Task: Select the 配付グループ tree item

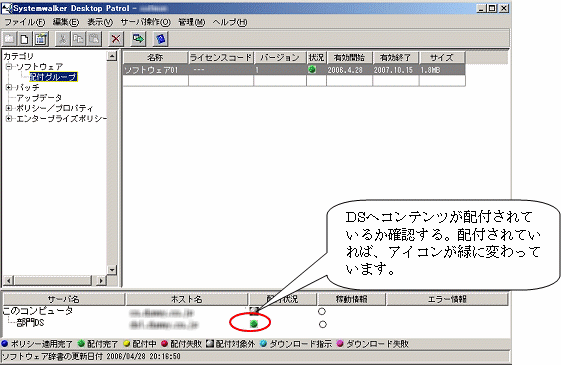Action: tap(53, 77)
